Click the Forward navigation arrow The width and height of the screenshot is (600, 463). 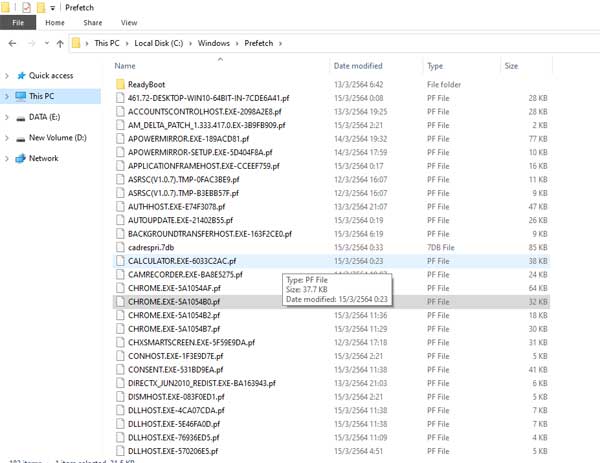pyautogui.click(x=32, y=44)
